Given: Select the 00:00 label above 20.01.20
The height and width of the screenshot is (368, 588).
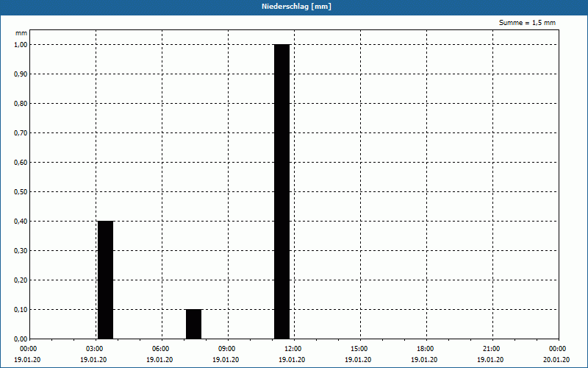Looking at the screenshot, I should 558,349.
